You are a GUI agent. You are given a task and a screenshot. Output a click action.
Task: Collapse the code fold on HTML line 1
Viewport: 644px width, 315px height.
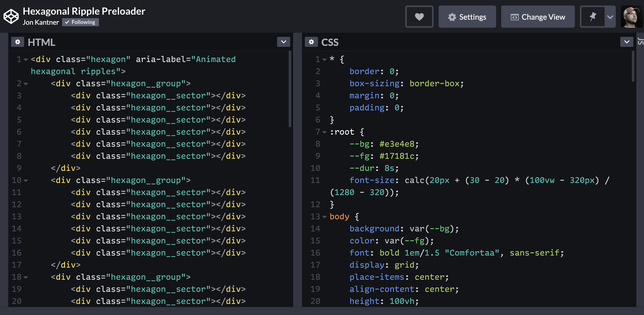coord(26,60)
